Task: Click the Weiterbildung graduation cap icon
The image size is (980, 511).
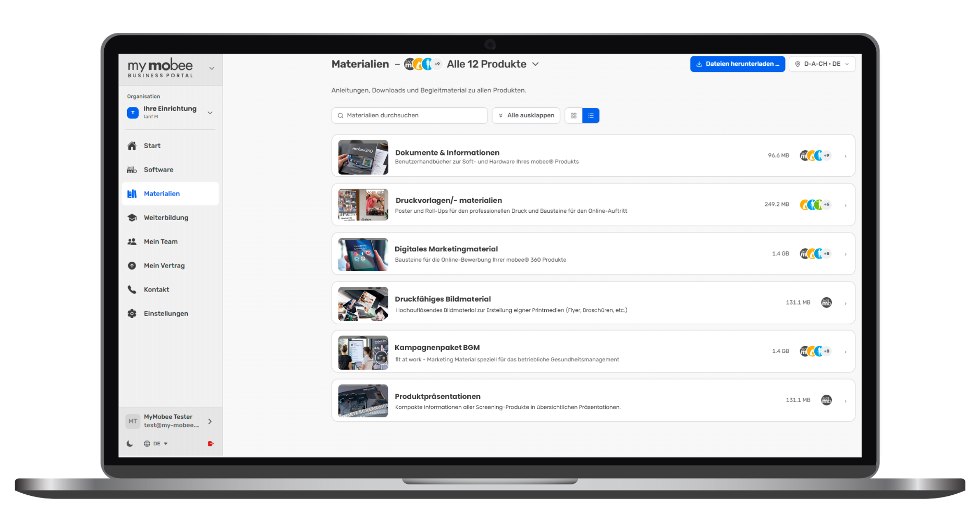Action: click(132, 217)
